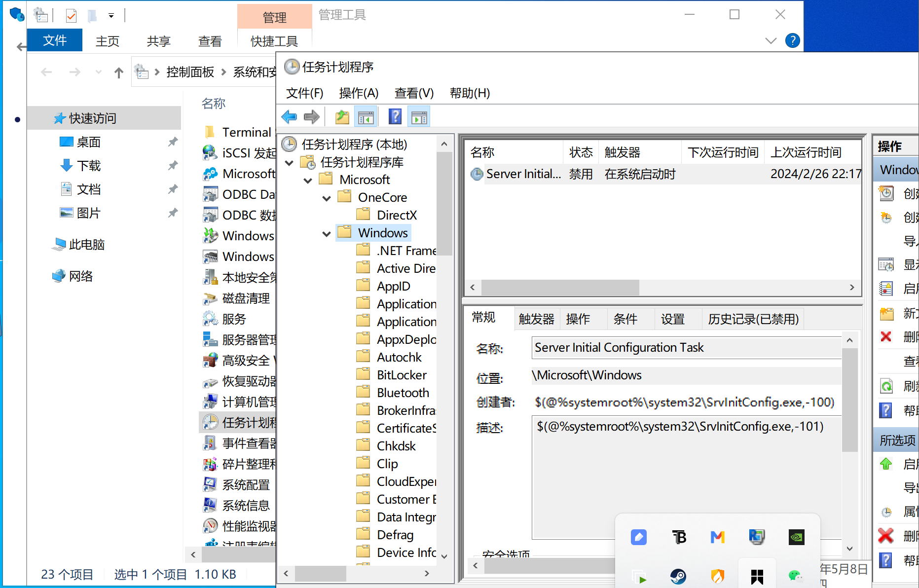Open the WeChat icon in the system tray popup
The width and height of the screenshot is (919, 588).
point(795,576)
